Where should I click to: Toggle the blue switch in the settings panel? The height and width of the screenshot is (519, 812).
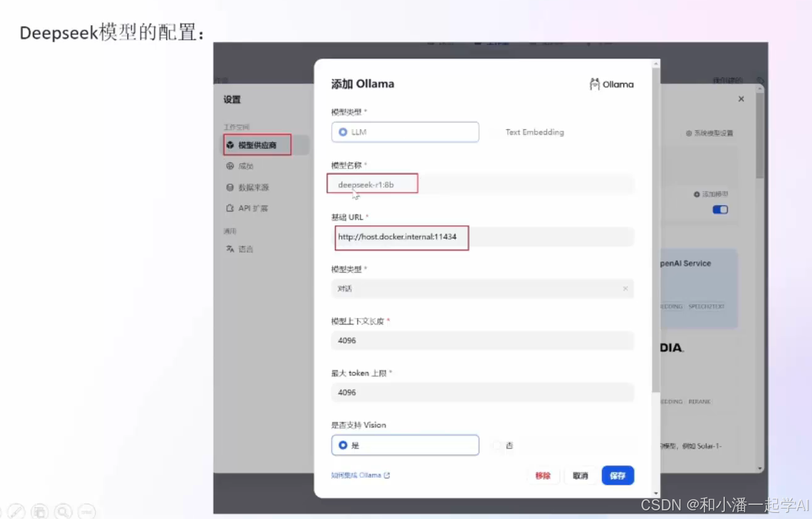tap(720, 209)
